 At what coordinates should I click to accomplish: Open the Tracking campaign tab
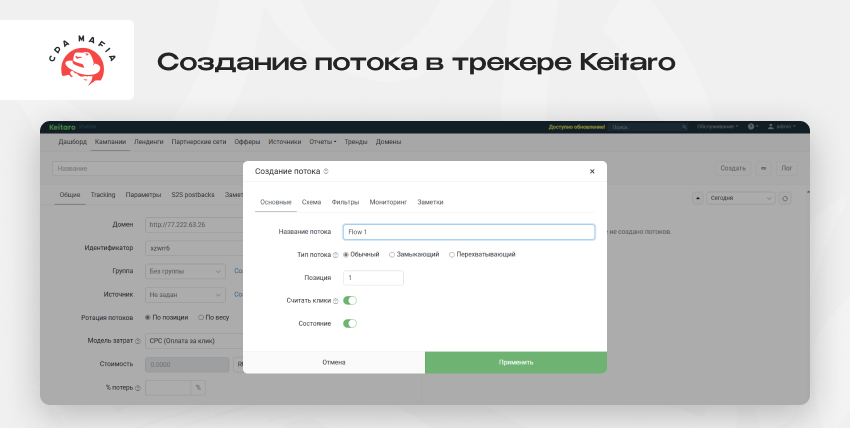pyautogui.click(x=103, y=194)
